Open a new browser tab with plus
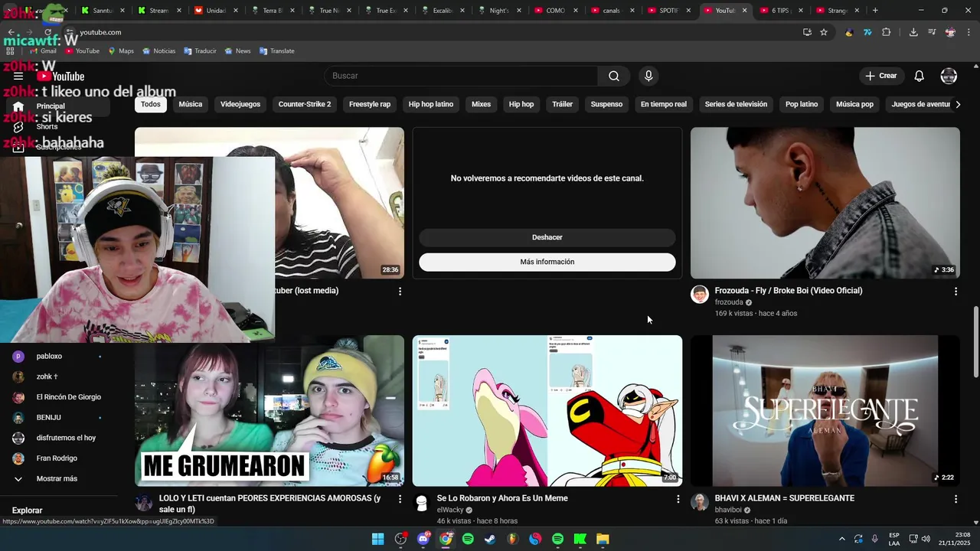Viewport: 980px width, 551px height. coord(875,10)
